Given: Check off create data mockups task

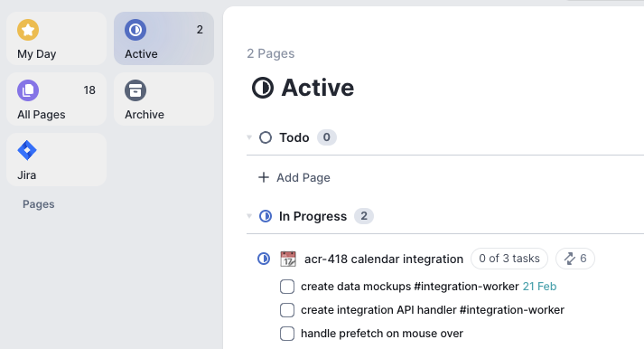Looking at the screenshot, I should click(287, 287).
